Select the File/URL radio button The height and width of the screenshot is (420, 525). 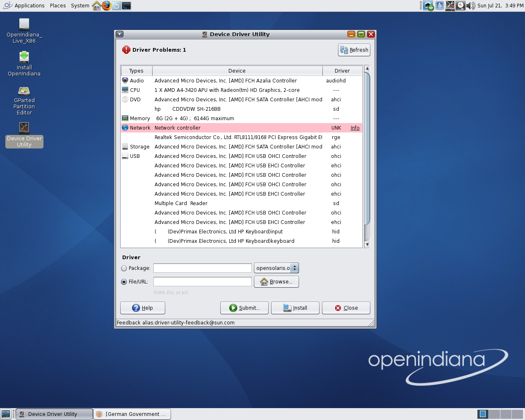pyautogui.click(x=124, y=282)
